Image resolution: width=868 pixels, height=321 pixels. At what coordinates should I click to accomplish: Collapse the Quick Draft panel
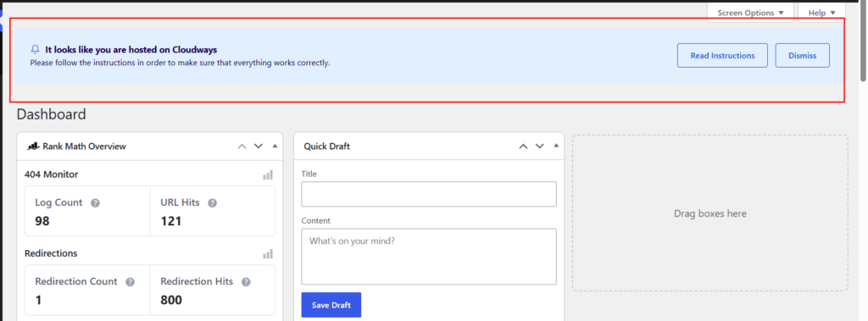tap(556, 147)
